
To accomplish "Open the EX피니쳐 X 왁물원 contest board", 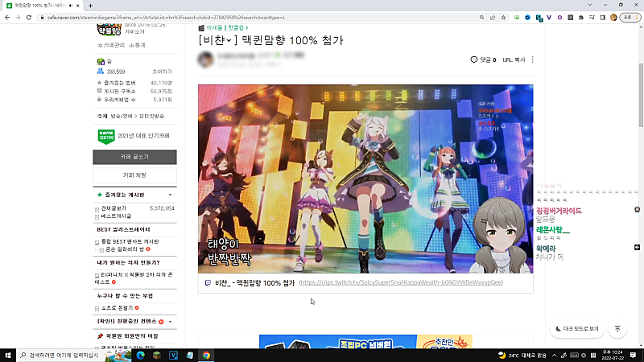I will click(x=134, y=278).
